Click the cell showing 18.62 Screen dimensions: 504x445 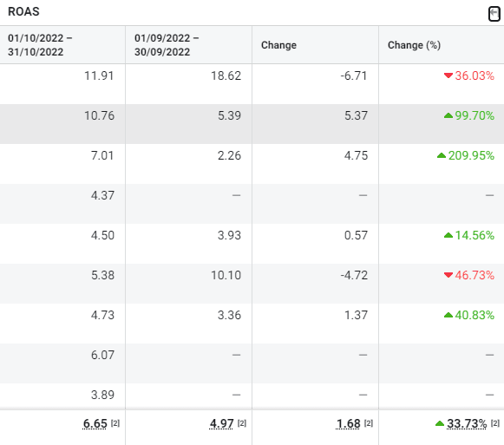click(189, 84)
